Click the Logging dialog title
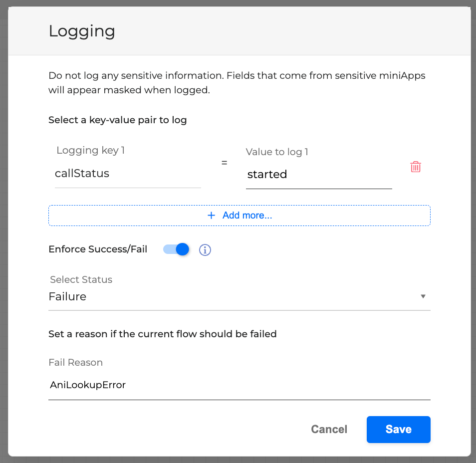The width and height of the screenshot is (476, 463). 82,31
